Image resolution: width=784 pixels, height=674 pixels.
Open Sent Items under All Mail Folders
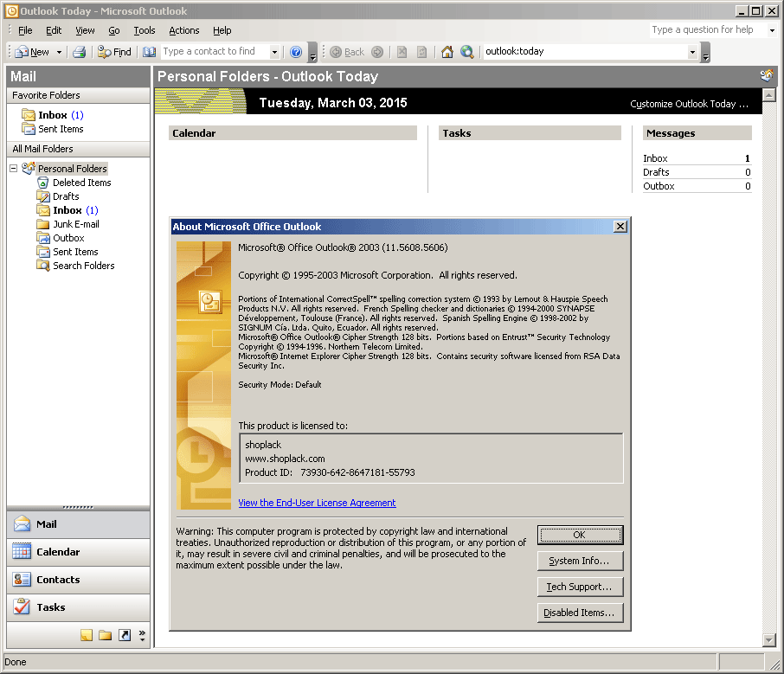[75, 252]
